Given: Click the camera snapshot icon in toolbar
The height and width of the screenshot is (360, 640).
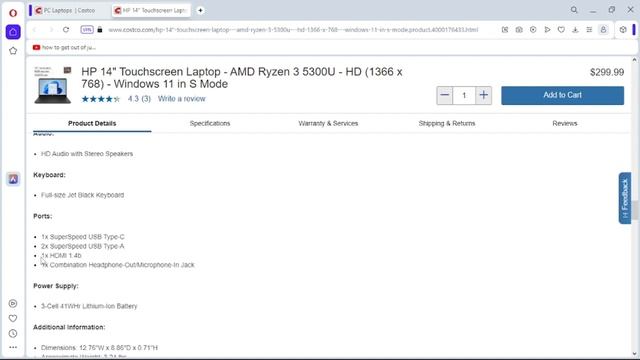Looking at the screenshot, I should [x=519, y=30].
